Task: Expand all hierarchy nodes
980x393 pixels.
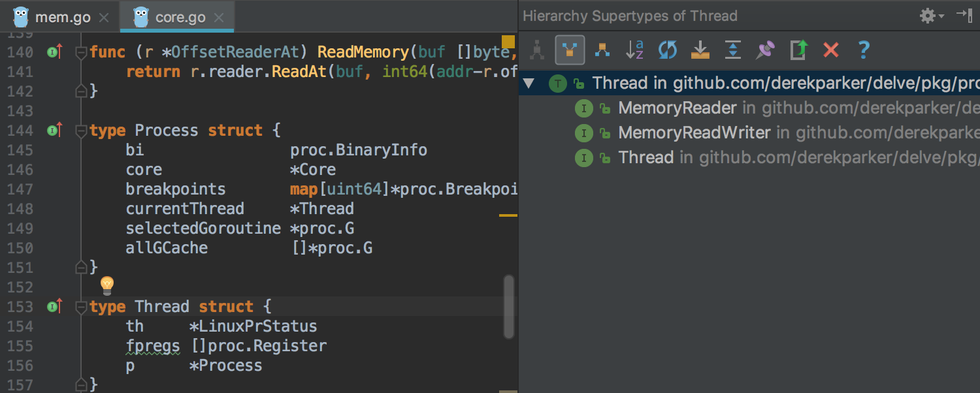Action: [733, 50]
